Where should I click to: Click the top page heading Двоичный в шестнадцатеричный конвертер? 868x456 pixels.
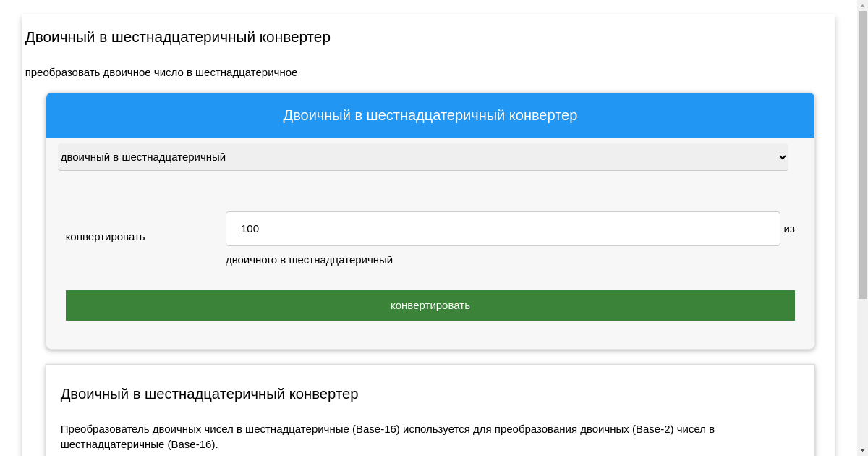point(177,37)
